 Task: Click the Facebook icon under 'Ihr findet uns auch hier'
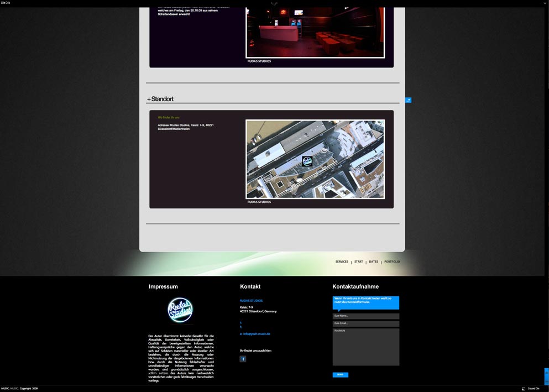(x=243, y=359)
